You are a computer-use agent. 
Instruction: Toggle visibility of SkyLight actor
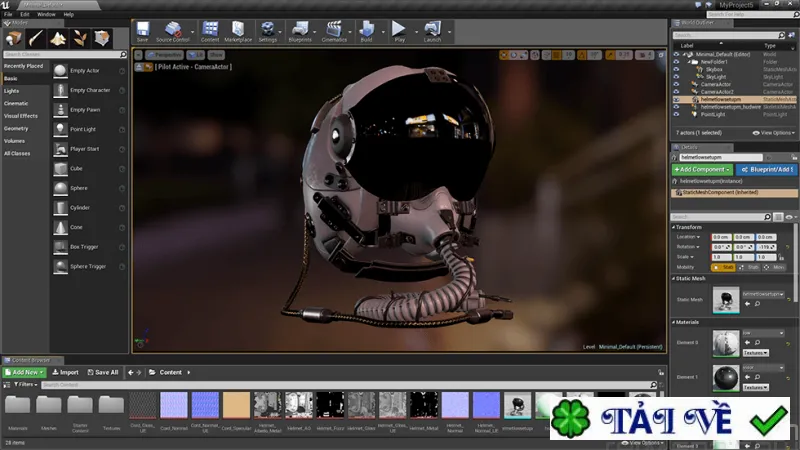tap(676, 77)
